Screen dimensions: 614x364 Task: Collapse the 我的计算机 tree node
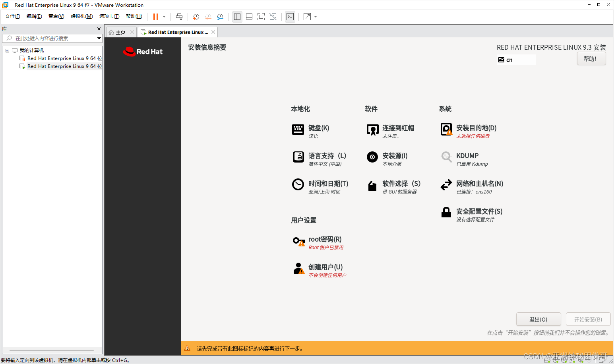point(7,50)
